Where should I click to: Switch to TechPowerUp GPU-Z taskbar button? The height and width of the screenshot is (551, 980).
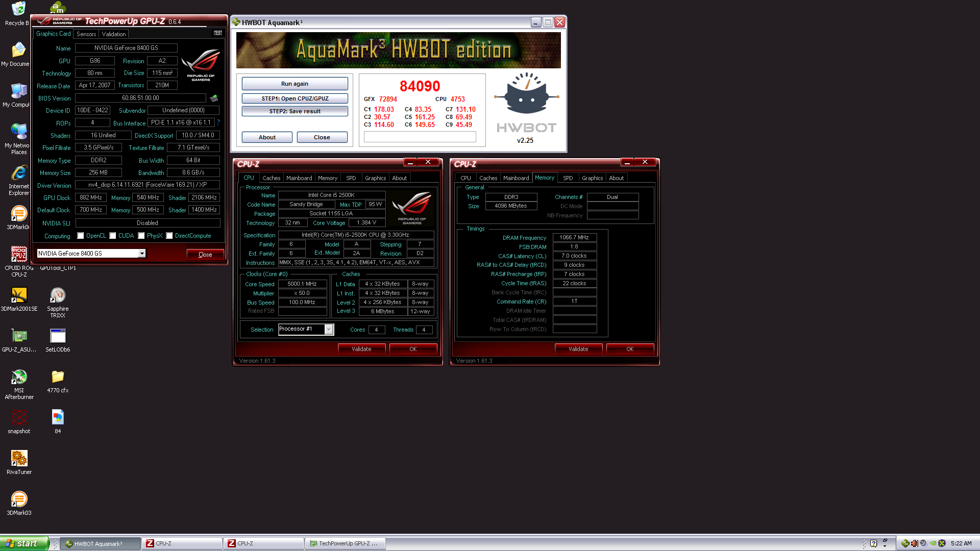coord(345,543)
